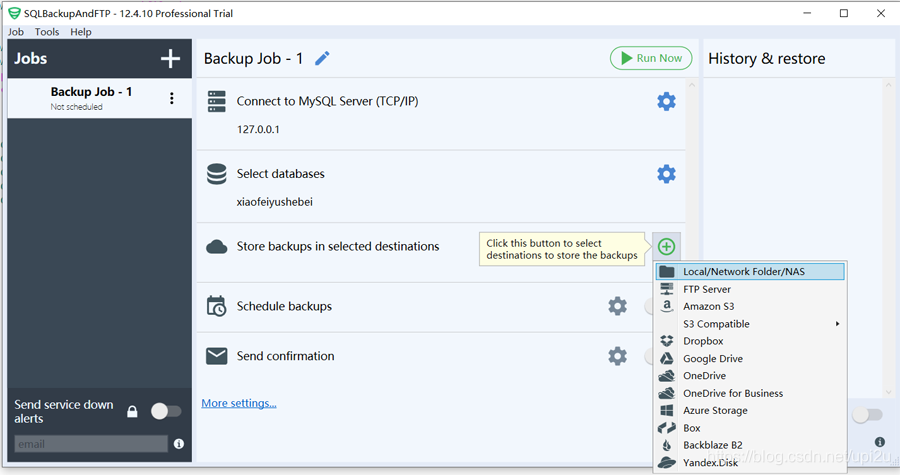
Task: Choose Backblaze B2 destination
Action: pos(750,445)
